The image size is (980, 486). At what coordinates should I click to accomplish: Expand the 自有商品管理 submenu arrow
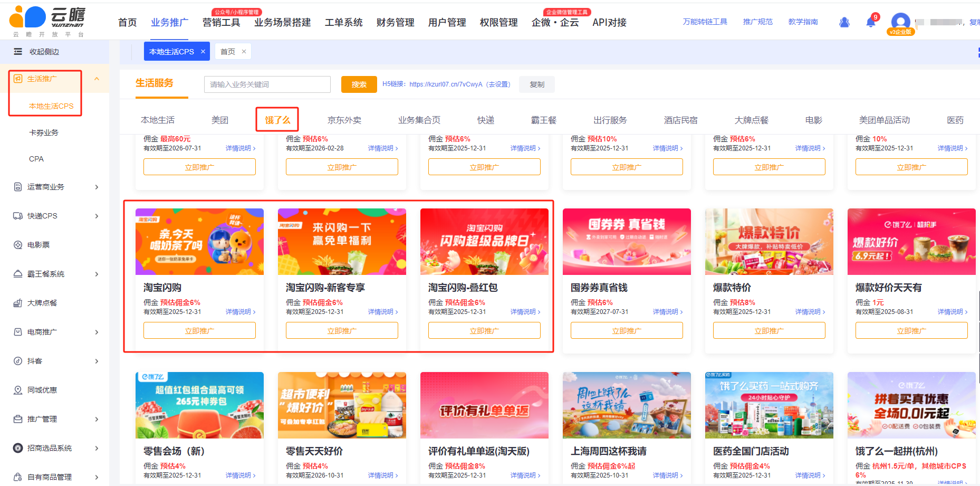pyautogui.click(x=97, y=477)
